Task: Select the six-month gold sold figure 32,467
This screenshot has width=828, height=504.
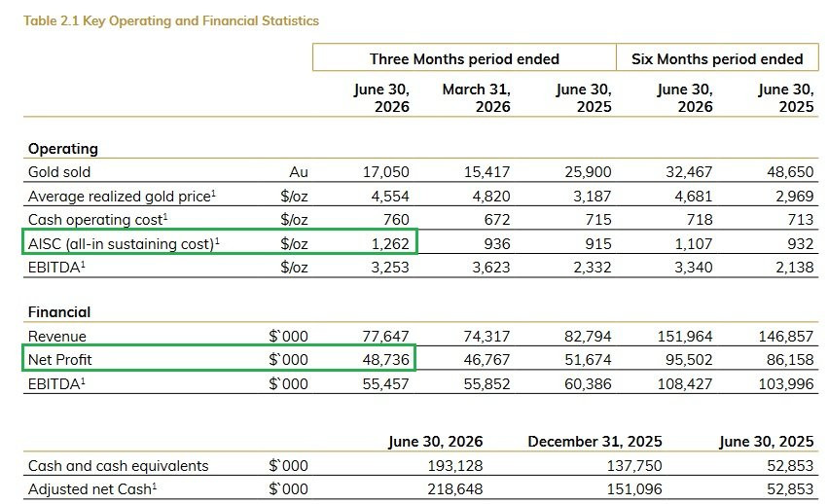Action: (689, 172)
